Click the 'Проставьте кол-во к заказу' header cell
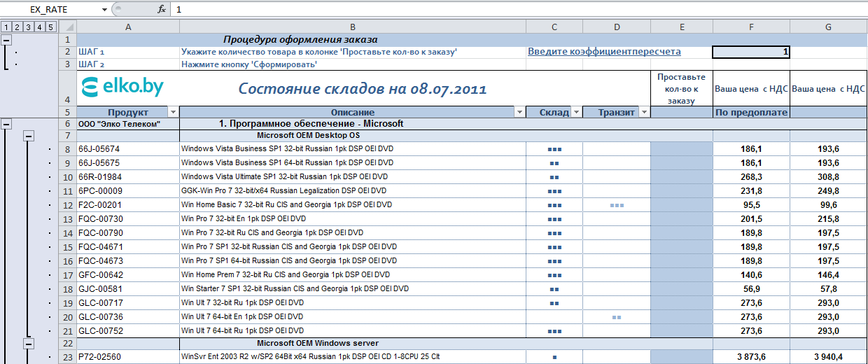This screenshot has width=868, height=364. pos(682,88)
